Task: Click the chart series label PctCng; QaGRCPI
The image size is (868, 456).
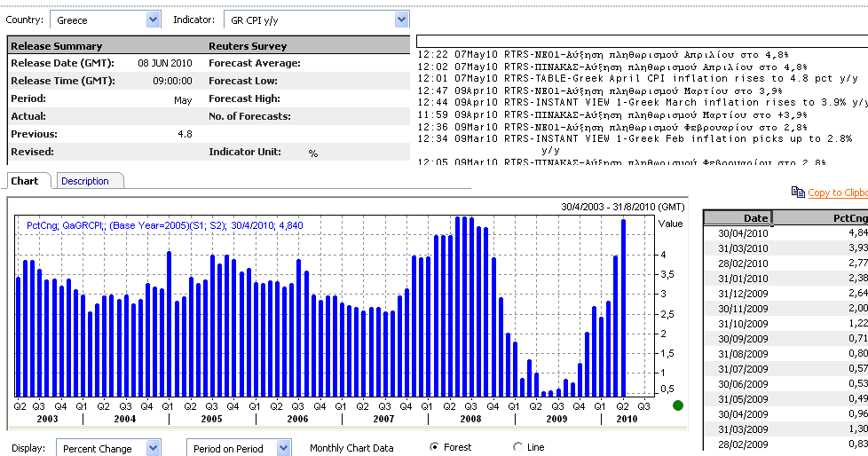Action: pos(165,225)
